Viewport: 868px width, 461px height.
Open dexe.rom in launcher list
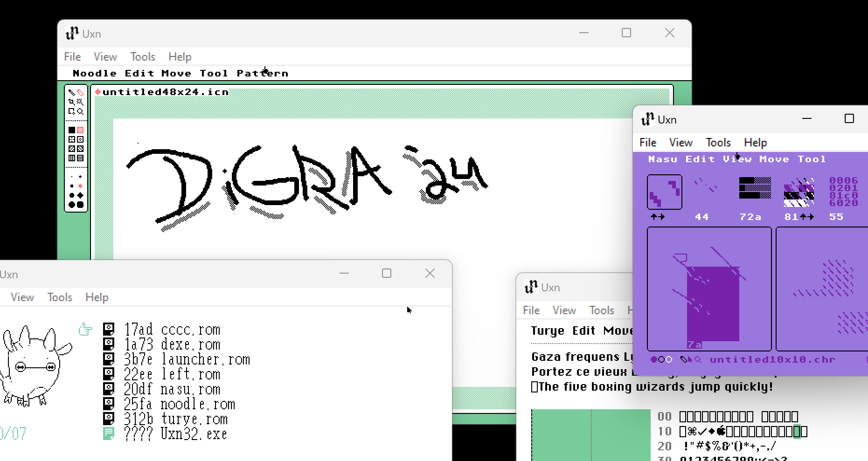[190, 344]
